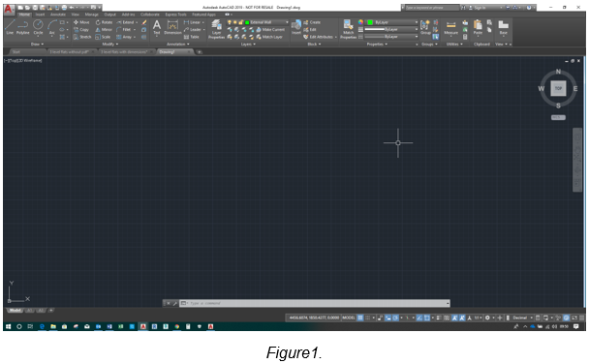Open the Home ribbon tab
589x364 pixels.
pyautogui.click(x=24, y=15)
